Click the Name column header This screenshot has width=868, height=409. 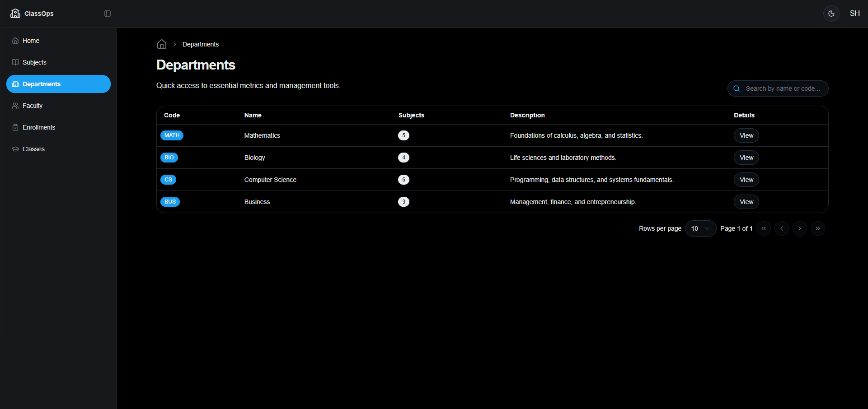[x=253, y=115]
